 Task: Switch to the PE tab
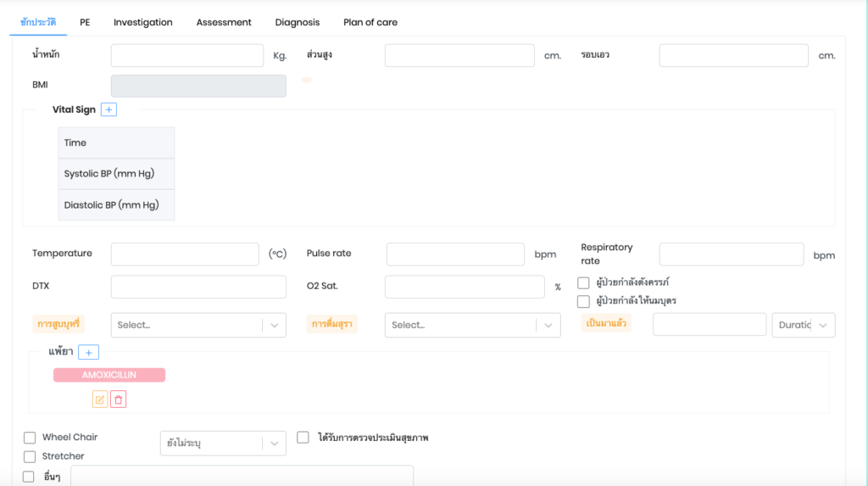coord(85,22)
